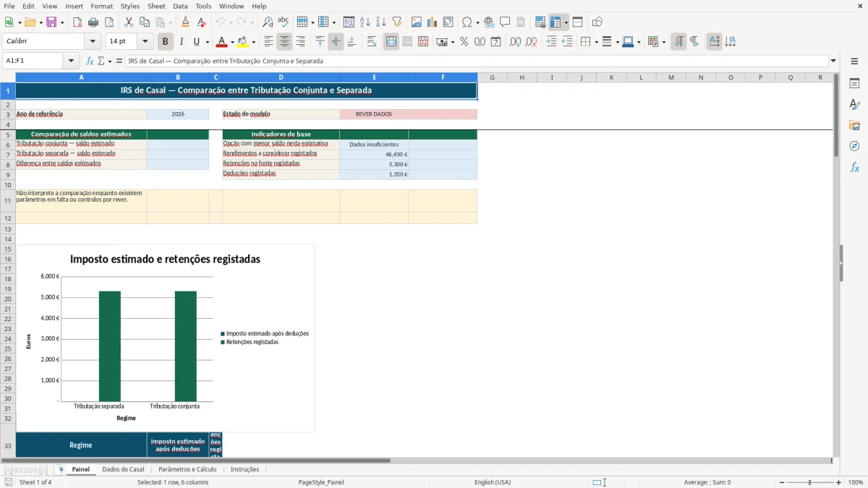Viewport: 868px width, 488px height.
Task: Apply the red font color swatch
Action: pos(222,42)
